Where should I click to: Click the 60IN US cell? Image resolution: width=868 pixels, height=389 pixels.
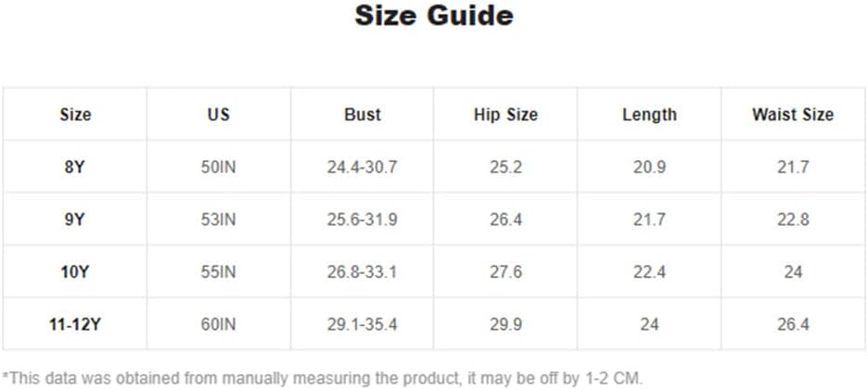(218, 324)
